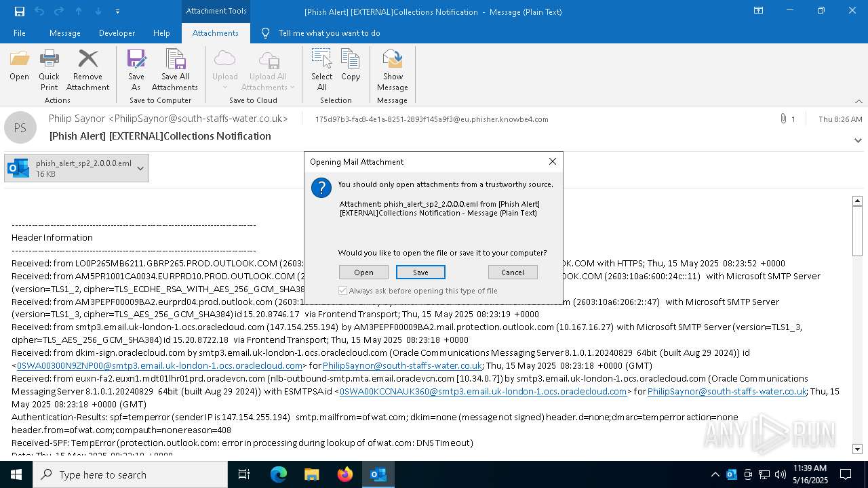Click the Open attachment ribbon icon
The height and width of the screenshot is (488, 868).
coord(20,66)
